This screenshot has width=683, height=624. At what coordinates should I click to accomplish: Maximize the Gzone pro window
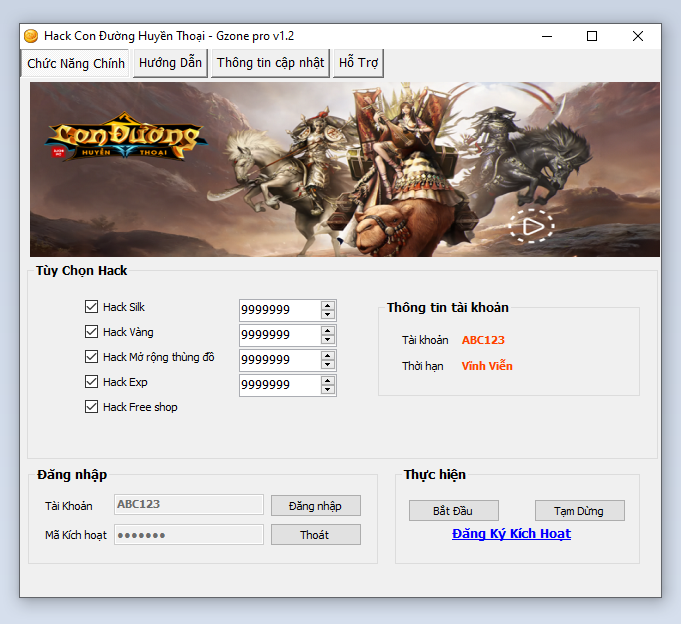592,36
